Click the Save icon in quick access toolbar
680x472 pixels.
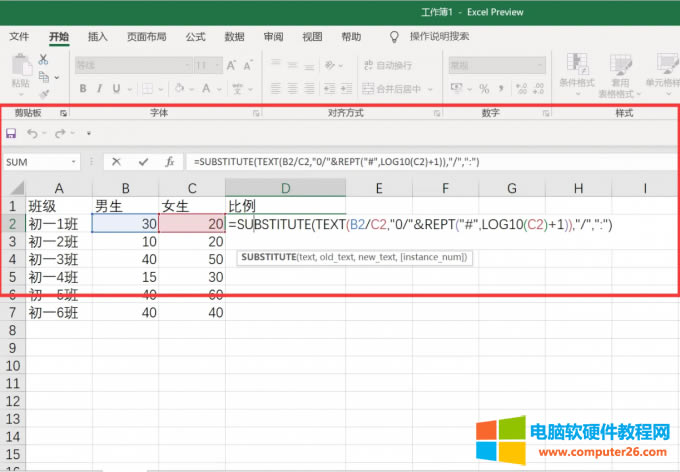(11, 133)
